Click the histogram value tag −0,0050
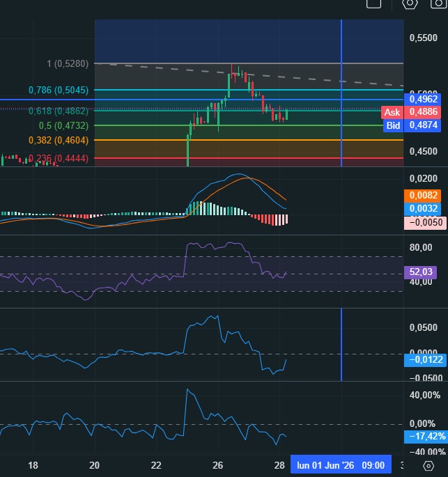Viewport: 448px width, 477px height. pos(425,223)
